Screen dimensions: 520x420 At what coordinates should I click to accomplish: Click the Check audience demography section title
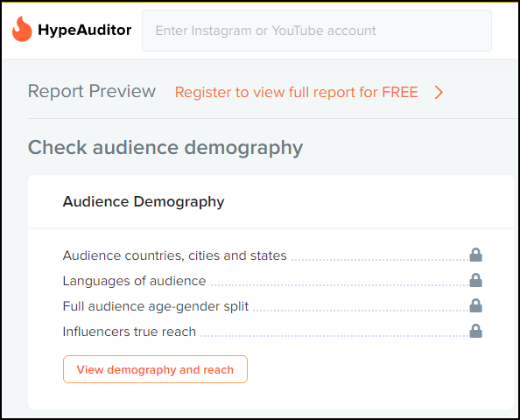[x=165, y=148]
